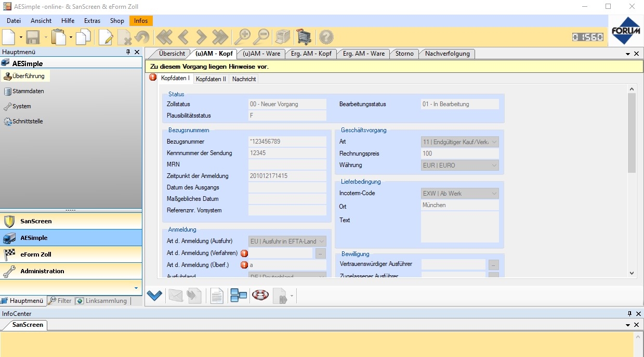644x357 pixels.
Task: Select Überführung in the main menu
Action: 25,76
